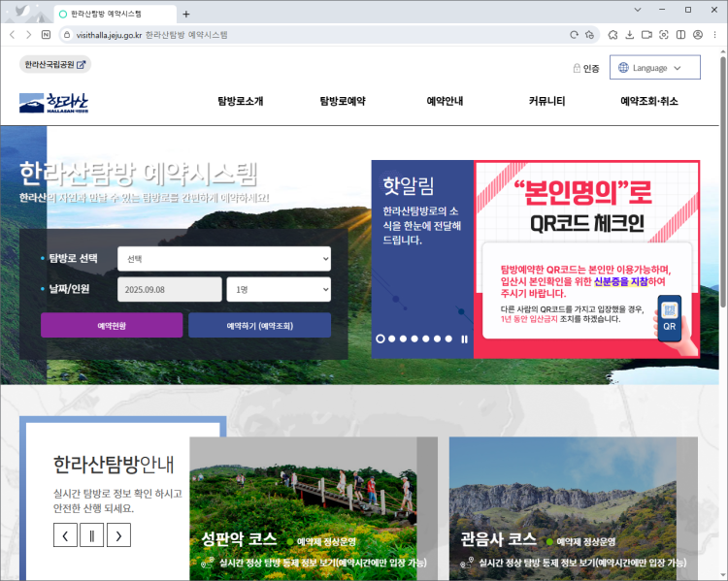
Task: Select second carousel dot in 핫알림
Action: pyautogui.click(x=392, y=339)
